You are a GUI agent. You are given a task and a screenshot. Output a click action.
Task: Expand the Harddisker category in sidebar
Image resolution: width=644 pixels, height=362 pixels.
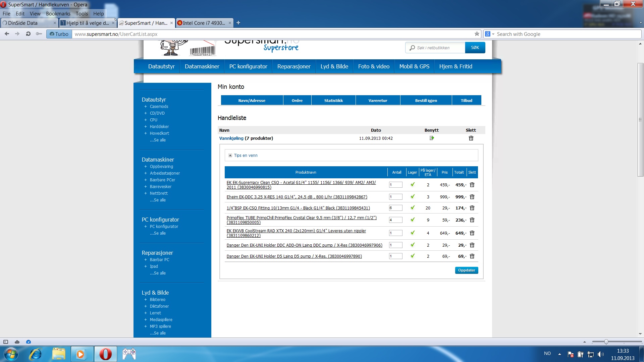coord(146,127)
